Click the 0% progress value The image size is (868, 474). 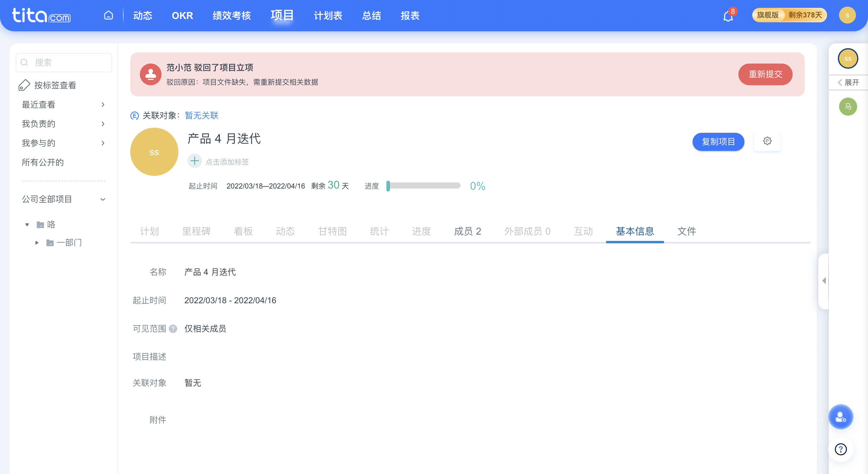coord(477,186)
